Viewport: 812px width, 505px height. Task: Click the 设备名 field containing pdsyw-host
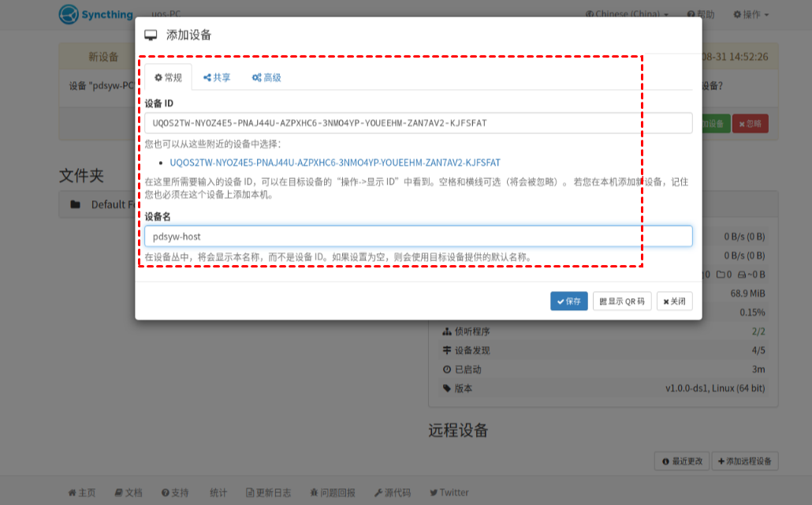[418, 236]
